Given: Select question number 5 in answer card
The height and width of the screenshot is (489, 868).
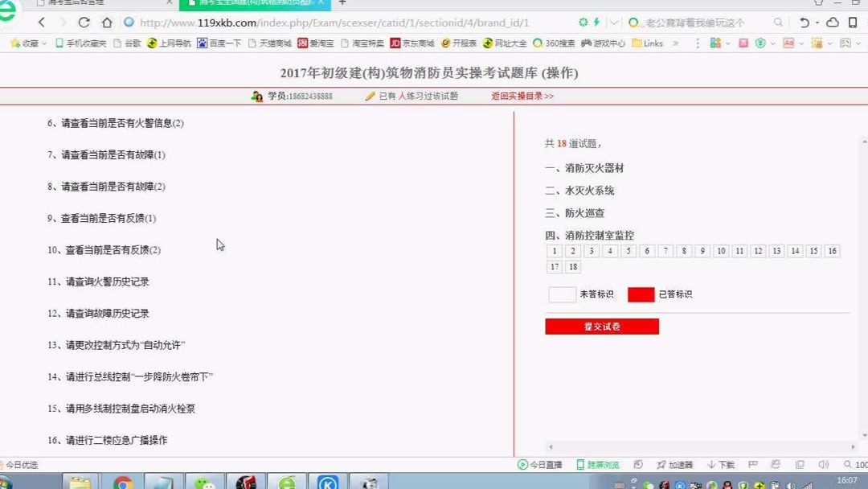Looking at the screenshot, I should (628, 250).
